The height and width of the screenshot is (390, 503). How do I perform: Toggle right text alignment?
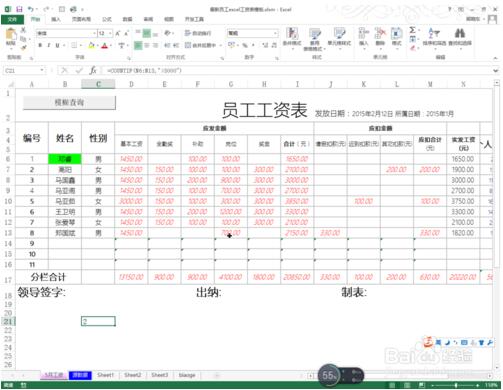click(x=155, y=45)
